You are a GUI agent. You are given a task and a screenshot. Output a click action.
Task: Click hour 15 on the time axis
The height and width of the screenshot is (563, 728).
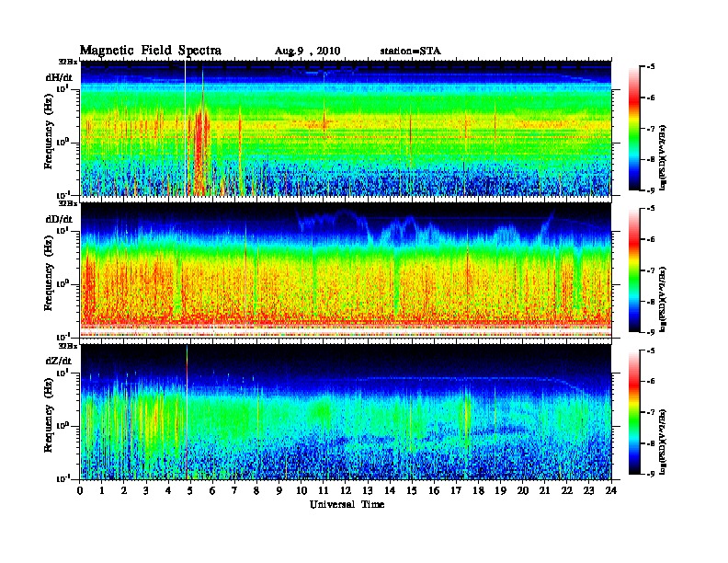[413, 490]
